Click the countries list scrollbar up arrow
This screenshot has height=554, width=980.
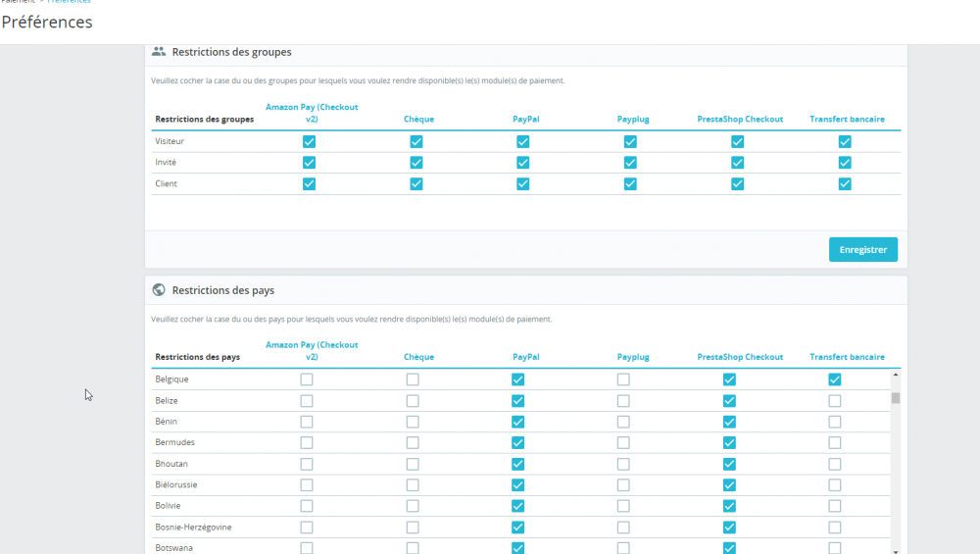click(896, 375)
